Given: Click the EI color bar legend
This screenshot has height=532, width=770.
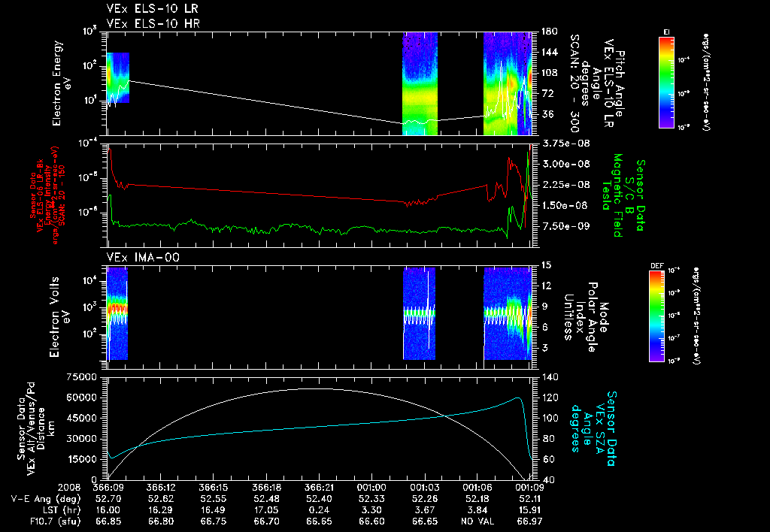Looking at the screenshot, I should click(666, 82).
